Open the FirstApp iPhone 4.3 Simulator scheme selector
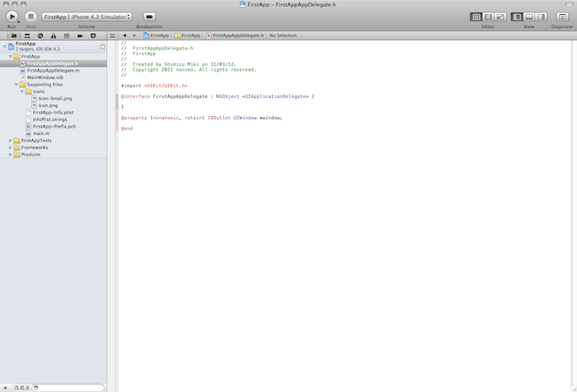Screen dimensions: 577x392 click(87, 17)
